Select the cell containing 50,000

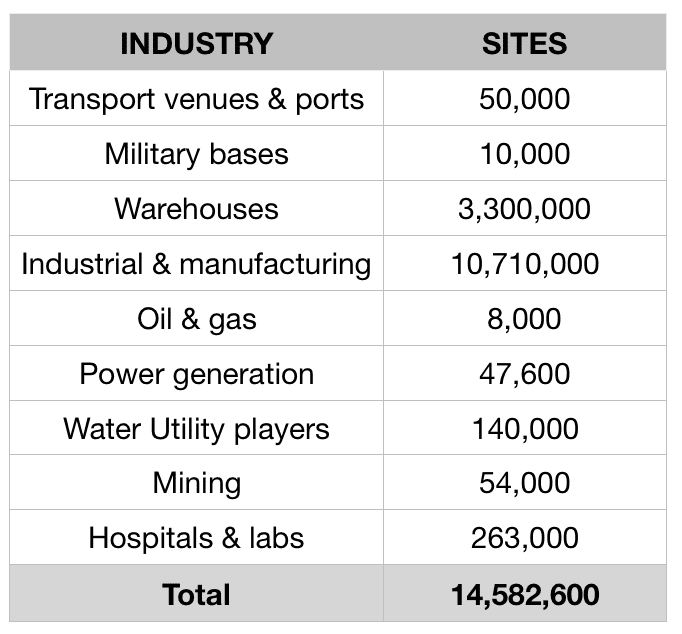[x=524, y=99]
